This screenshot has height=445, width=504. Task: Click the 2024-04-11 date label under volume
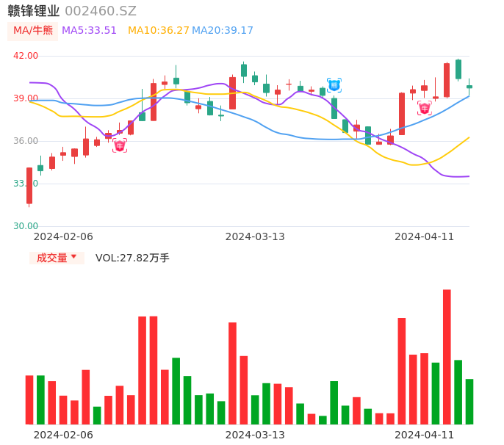[425, 435]
